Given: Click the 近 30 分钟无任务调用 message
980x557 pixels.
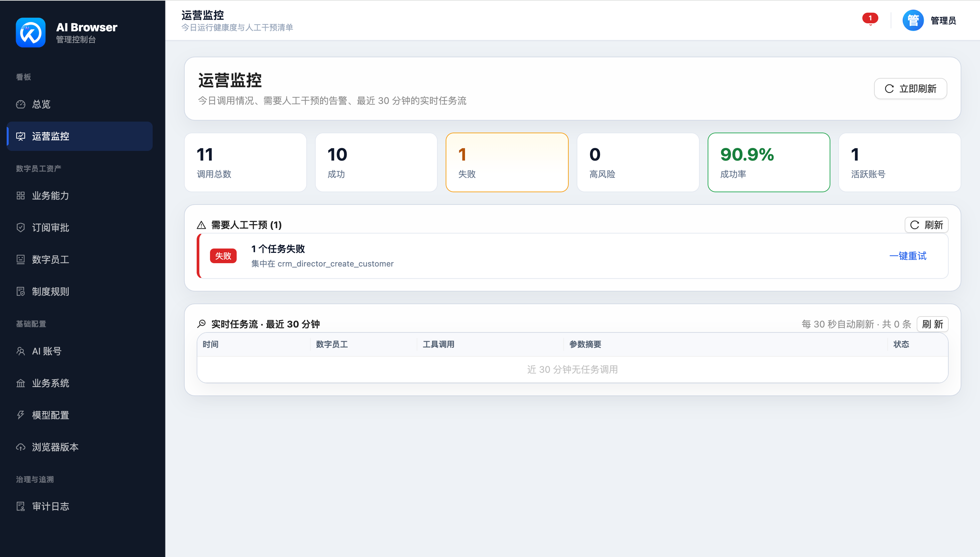Looking at the screenshot, I should (x=572, y=369).
